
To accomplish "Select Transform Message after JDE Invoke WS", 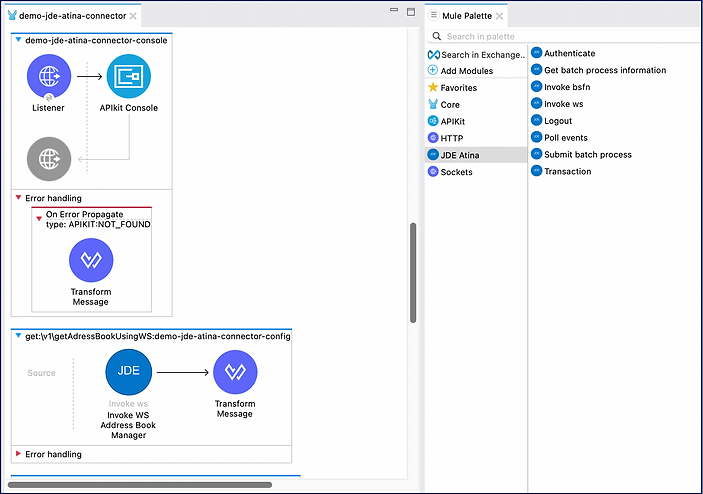I will click(x=235, y=372).
